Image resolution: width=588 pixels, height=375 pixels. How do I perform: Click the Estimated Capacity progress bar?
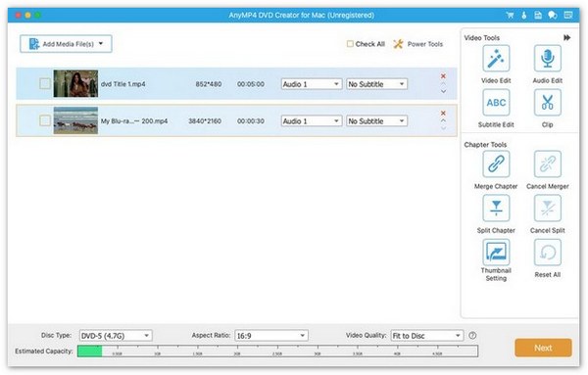point(277,352)
